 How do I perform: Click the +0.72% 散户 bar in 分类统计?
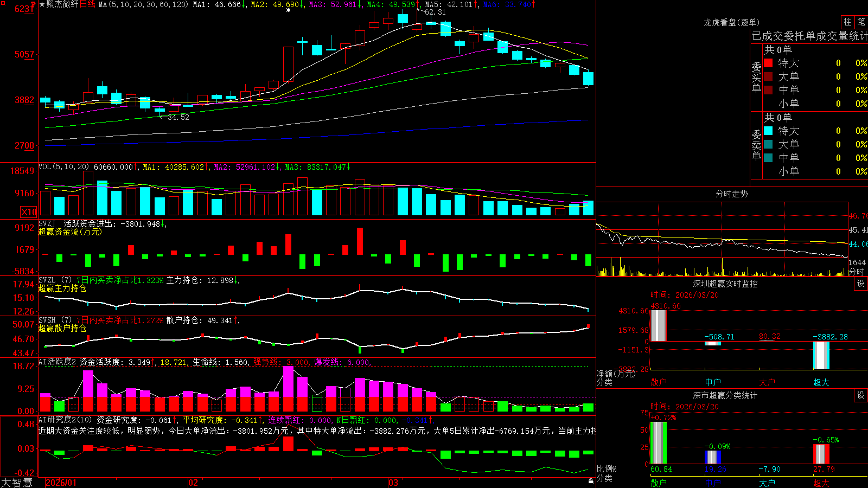(659, 442)
